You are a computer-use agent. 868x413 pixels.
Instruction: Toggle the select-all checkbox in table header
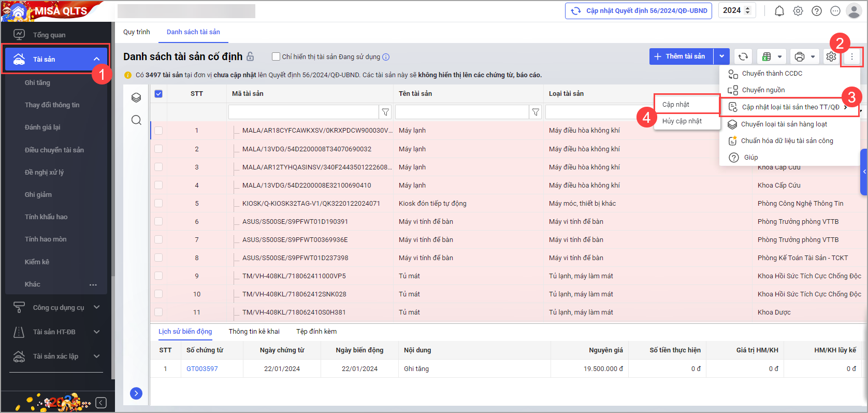pos(158,94)
